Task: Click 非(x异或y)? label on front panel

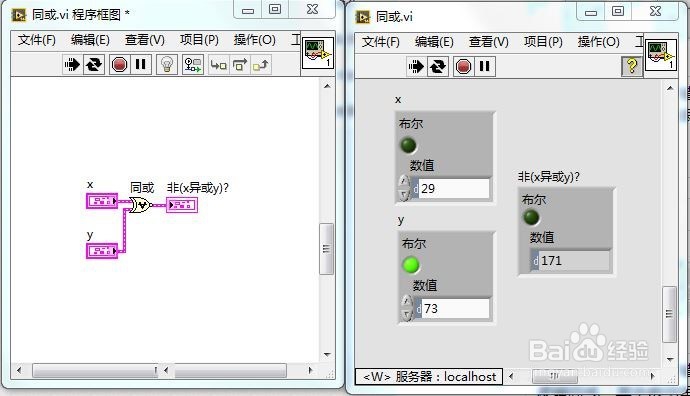Action: pyautogui.click(x=548, y=177)
